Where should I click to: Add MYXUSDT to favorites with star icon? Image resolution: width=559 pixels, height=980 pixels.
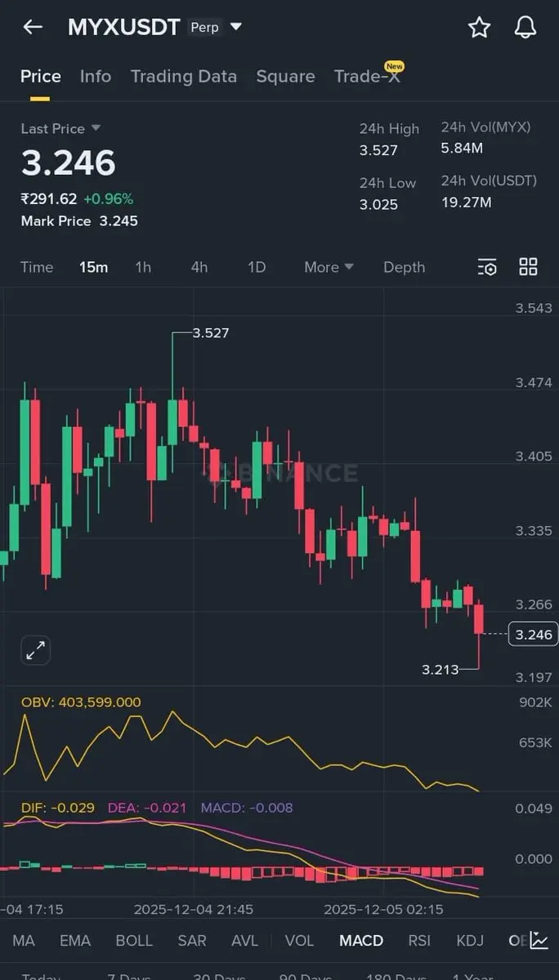[x=479, y=27]
